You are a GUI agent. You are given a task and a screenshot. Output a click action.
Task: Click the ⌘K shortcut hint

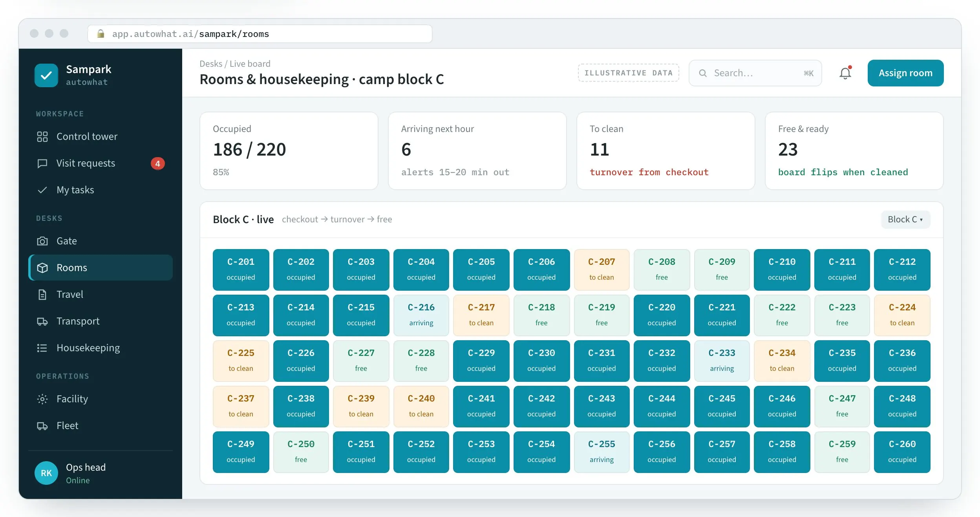pyautogui.click(x=808, y=73)
